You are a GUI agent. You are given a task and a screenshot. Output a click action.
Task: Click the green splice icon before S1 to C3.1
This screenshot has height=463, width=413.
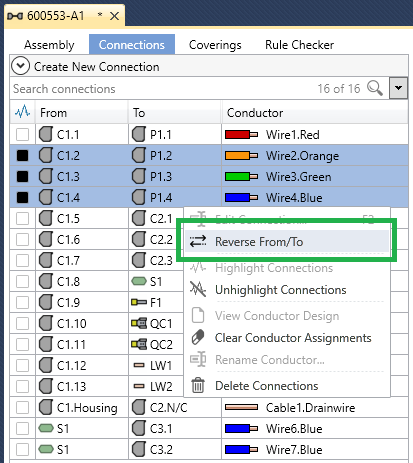pos(46,428)
